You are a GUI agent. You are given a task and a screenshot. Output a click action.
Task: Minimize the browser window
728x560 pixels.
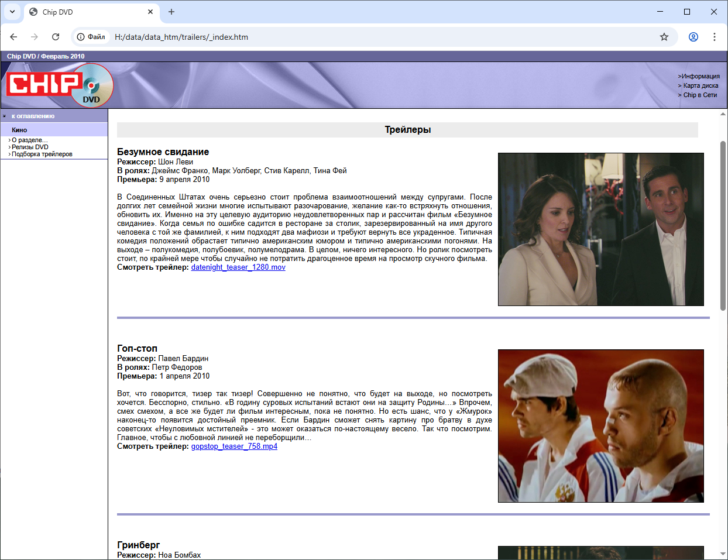pyautogui.click(x=660, y=12)
